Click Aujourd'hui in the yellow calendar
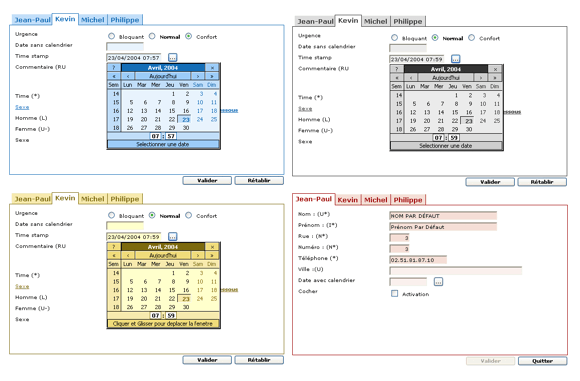Image resolution: width=580 pixels, height=381 pixels. (163, 256)
